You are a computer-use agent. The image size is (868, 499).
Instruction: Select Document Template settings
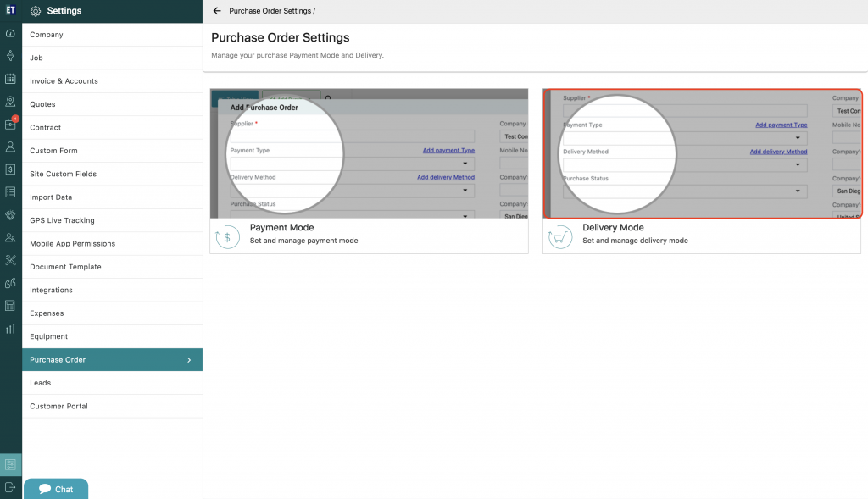pyautogui.click(x=113, y=267)
